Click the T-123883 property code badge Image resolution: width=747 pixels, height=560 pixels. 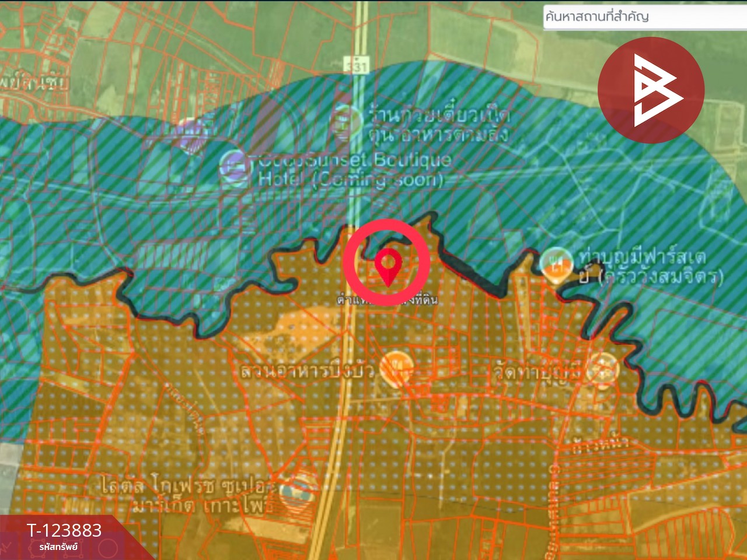click(64, 535)
